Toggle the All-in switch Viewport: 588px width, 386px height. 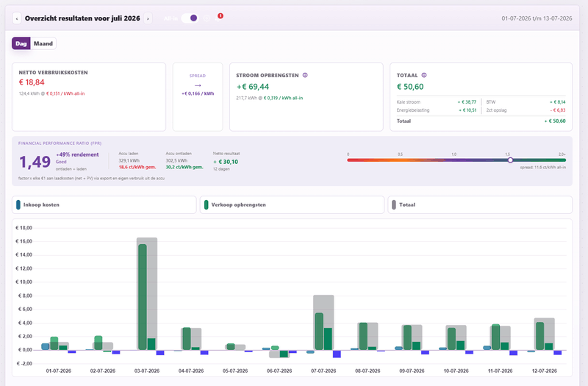190,18
